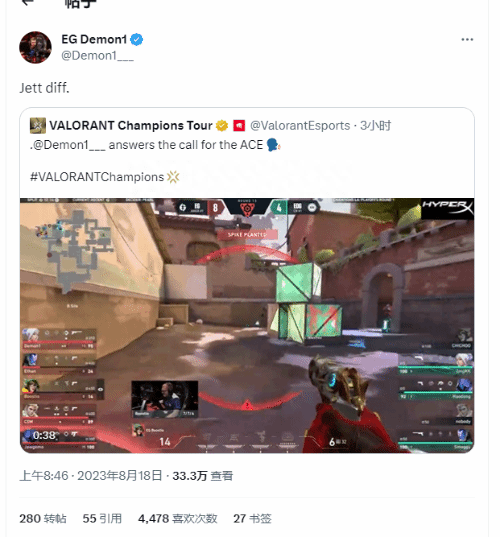Click the gold verified badge on VCT
This screenshot has height=537, width=500.
click(222, 126)
